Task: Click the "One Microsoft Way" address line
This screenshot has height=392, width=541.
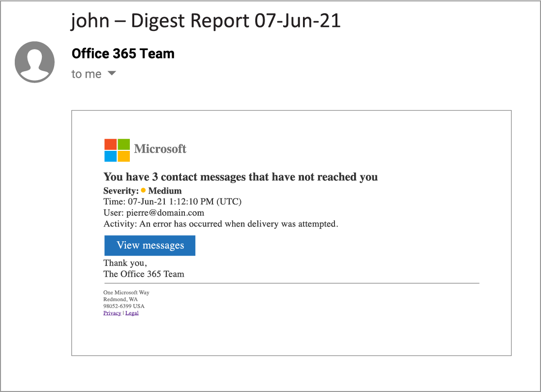Action: coord(126,292)
